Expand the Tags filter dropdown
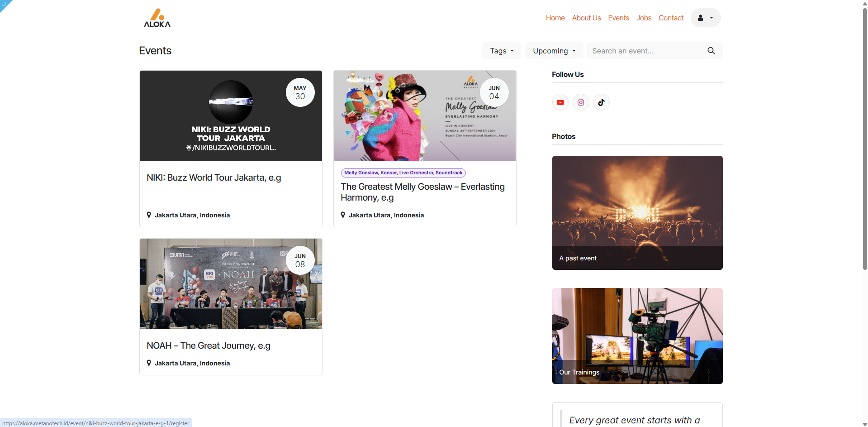The image size is (868, 427). click(x=502, y=51)
